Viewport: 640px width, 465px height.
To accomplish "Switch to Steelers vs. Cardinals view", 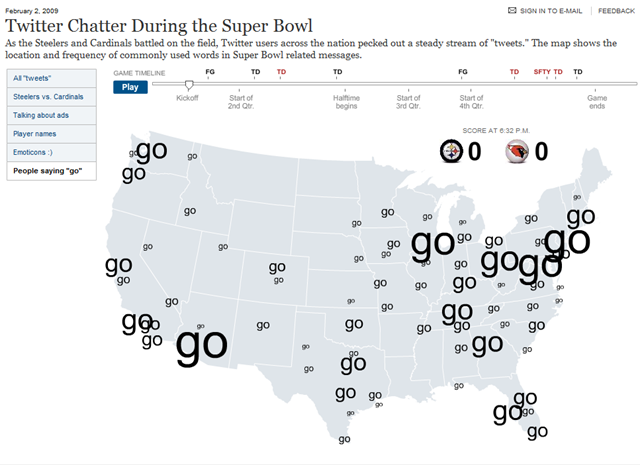I will click(x=51, y=97).
